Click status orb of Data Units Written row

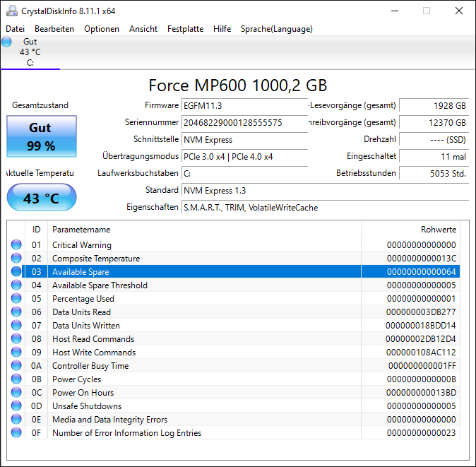click(16, 325)
